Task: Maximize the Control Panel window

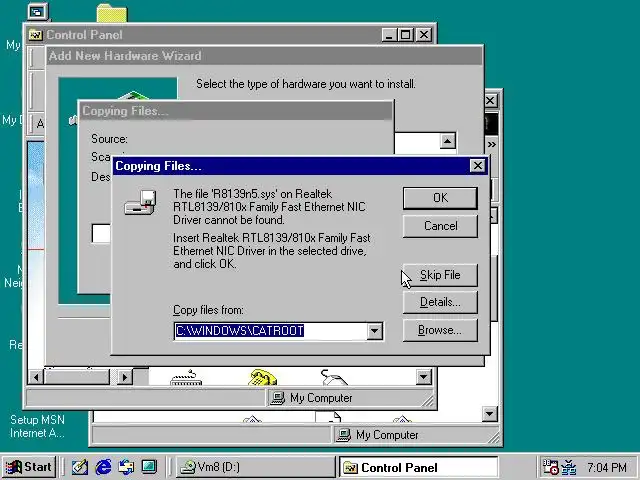Action: pyautogui.click(x=406, y=35)
